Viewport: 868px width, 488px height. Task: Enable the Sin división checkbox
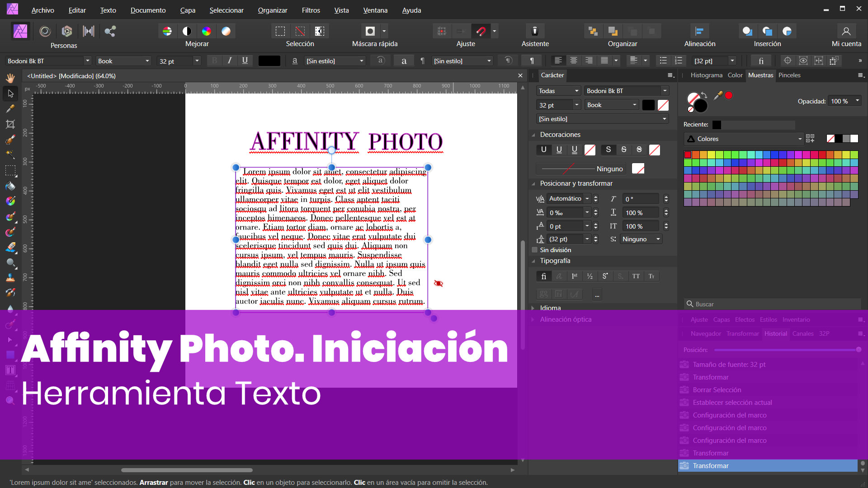pos(535,250)
